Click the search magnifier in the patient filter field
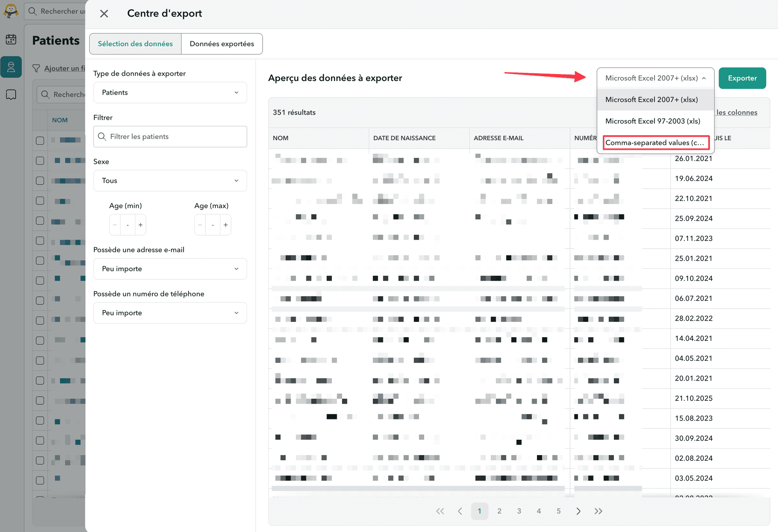The width and height of the screenshot is (778, 532). 103,136
